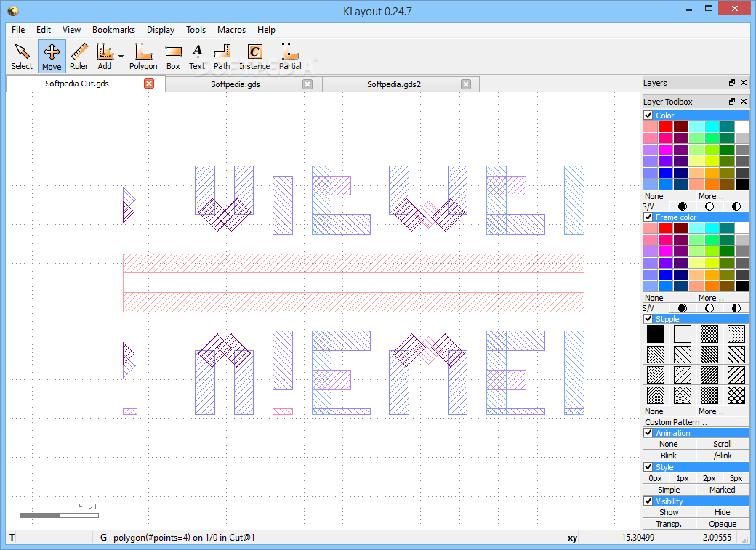Open More colors under Color palette

(x=723, y=196)
